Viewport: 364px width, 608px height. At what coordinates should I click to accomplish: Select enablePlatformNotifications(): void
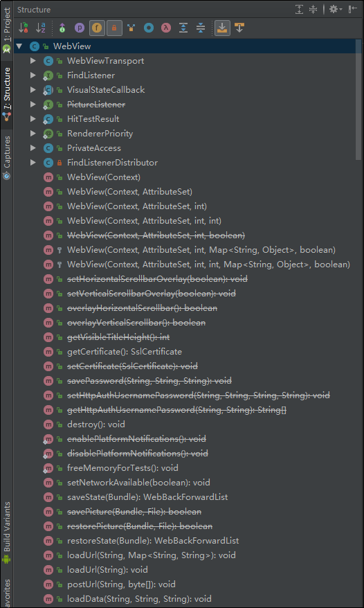click(x=136, y=439)
